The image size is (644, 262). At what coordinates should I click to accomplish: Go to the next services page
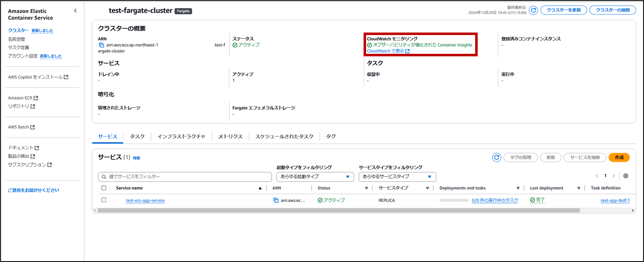coord(613,176)
